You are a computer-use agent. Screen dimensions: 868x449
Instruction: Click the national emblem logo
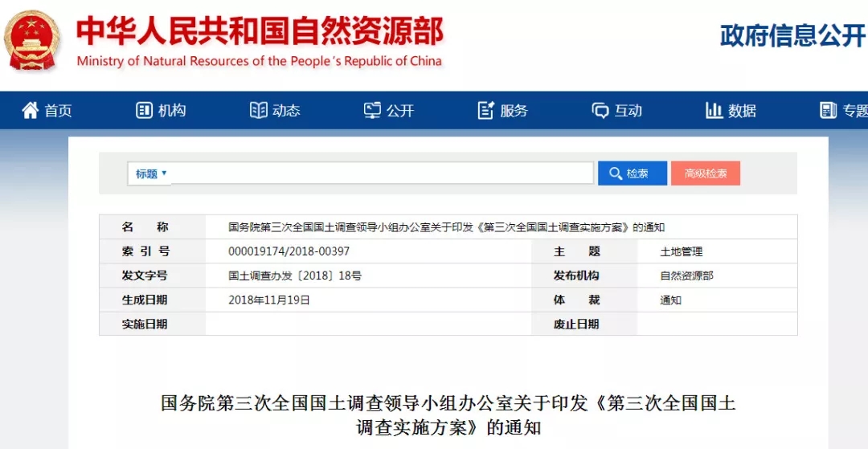coord(32,39)
